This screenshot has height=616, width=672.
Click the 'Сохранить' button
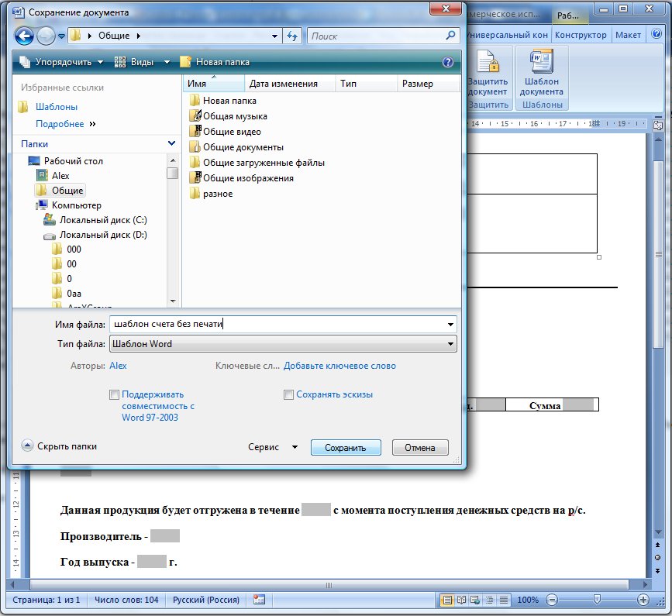346,448
